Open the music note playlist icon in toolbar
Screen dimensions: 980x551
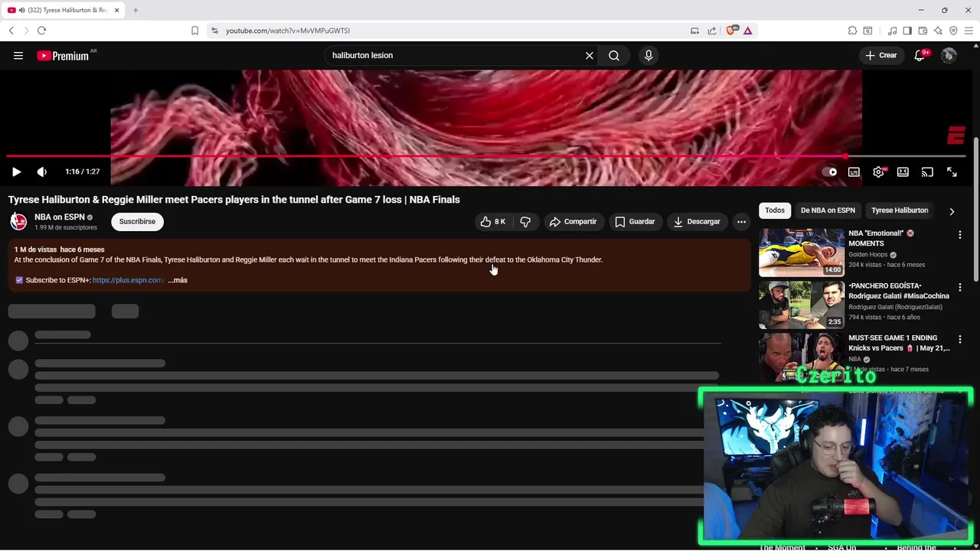click(892, 31)
